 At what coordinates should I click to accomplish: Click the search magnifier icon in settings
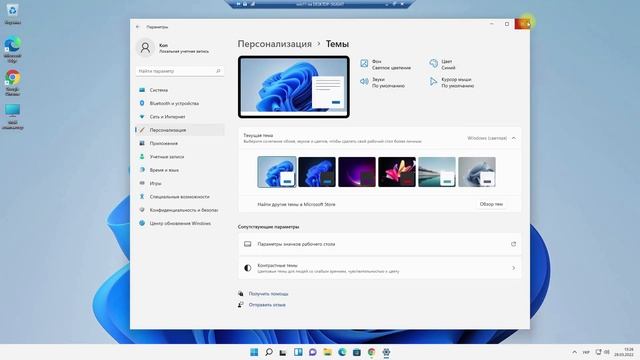218,71
